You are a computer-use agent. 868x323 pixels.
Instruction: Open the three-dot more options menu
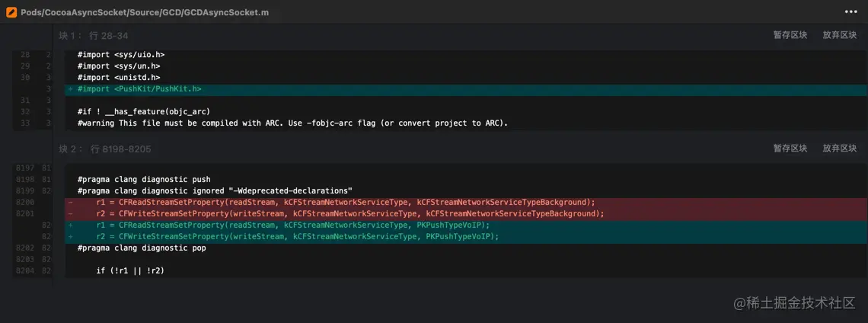[850, 12]
